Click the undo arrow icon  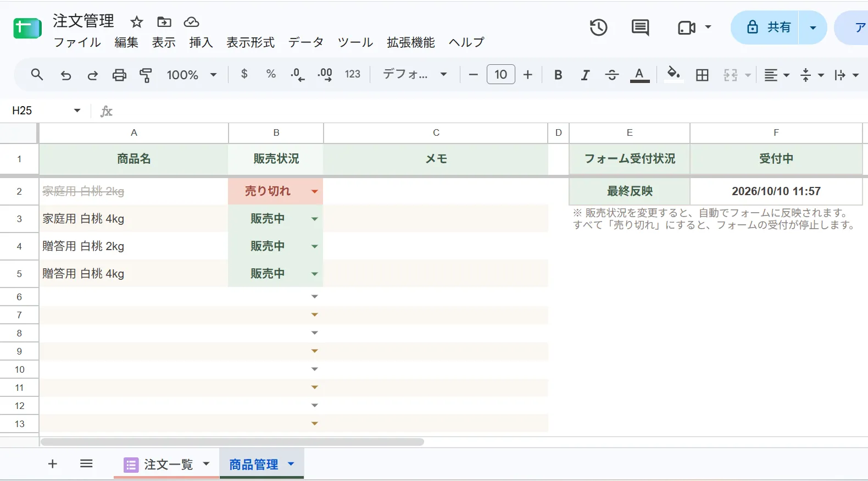pos(66,75)
